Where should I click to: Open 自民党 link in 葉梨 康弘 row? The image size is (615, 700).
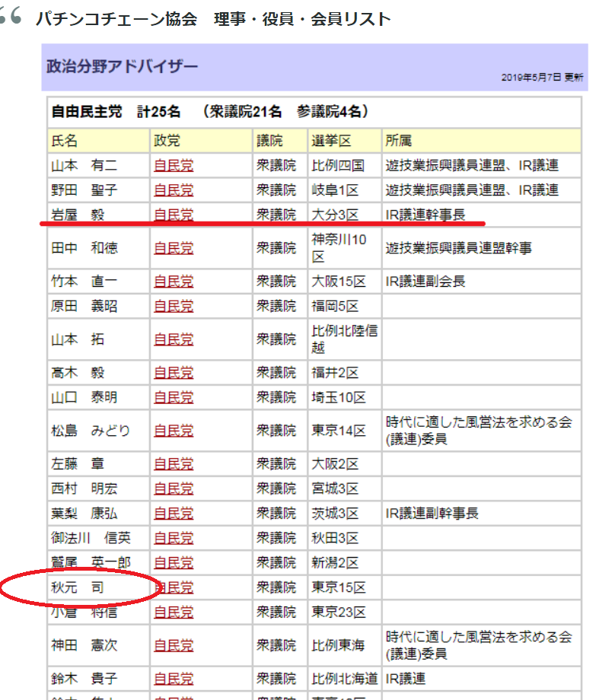[174, 514]
